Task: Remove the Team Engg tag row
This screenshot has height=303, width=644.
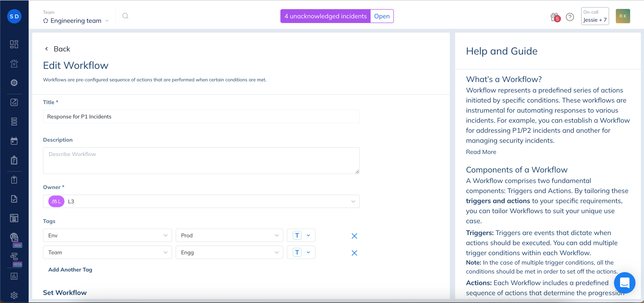Action: pos(354,253)
